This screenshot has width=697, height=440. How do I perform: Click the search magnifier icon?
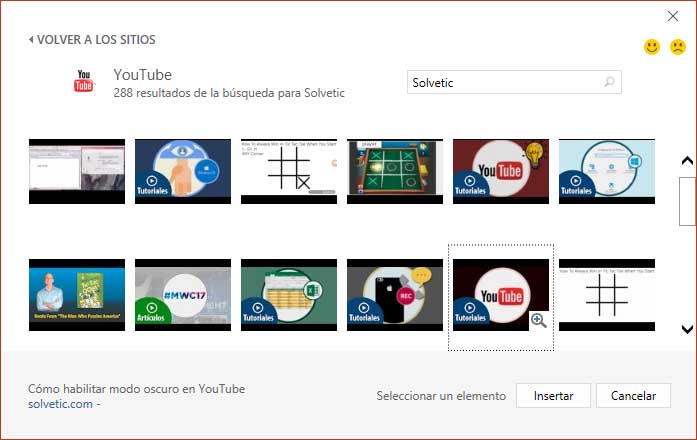pos(609,82)
